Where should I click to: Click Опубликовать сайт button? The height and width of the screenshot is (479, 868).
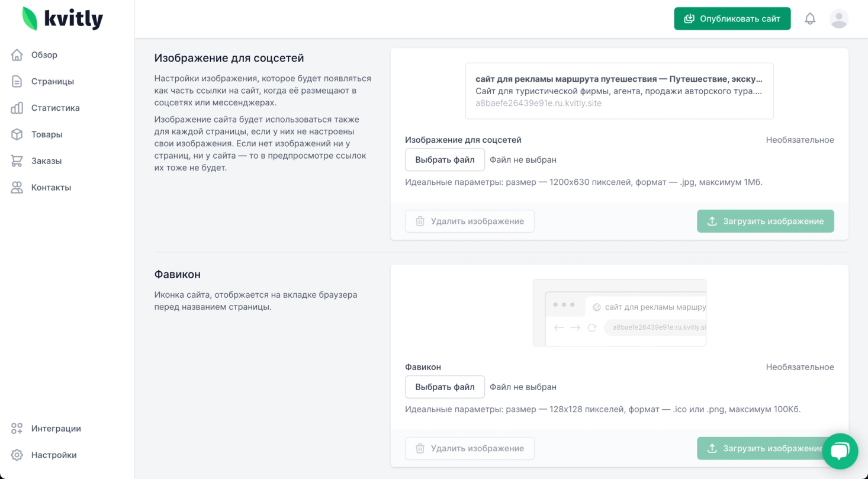[x=732, y=19]
